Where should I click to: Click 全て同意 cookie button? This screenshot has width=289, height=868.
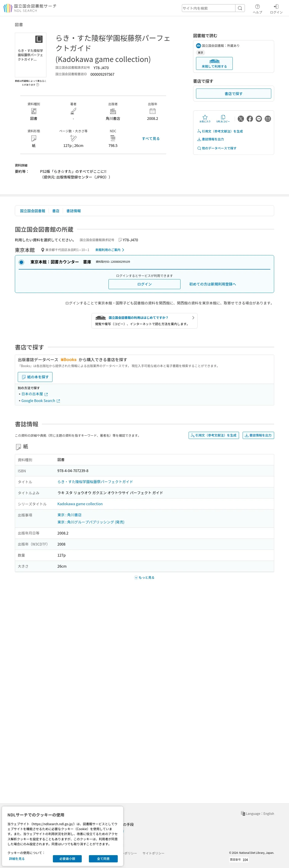pyautogui.click(x=103, y=859)
